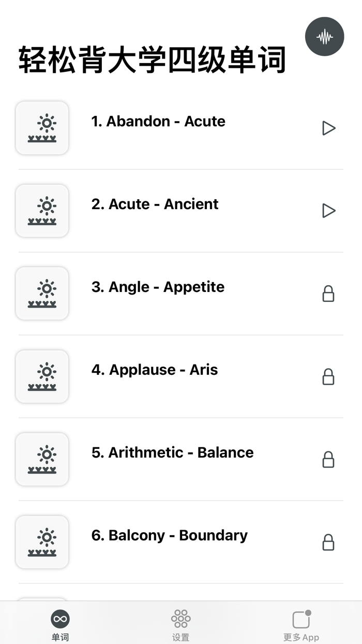This screenshot has width=362, height=644.
Task: Tap the lock beside Balcony - Boundary
Action: click(x=329, y=542)
